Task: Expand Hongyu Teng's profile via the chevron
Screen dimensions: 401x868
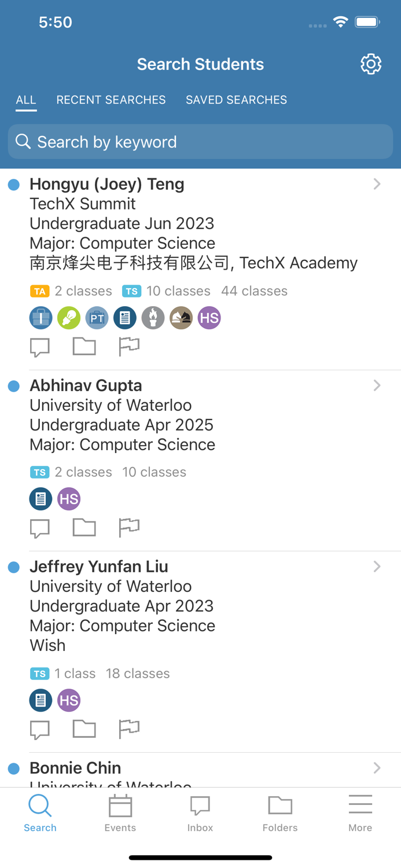Action: pyautogui.click(x=377, y=184)
